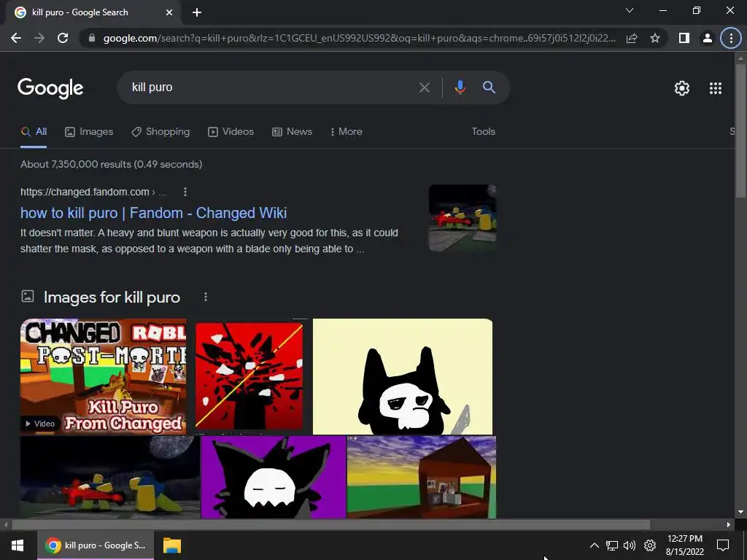Switch to the News tab
747x560 pixels.
tap(292, 132)
